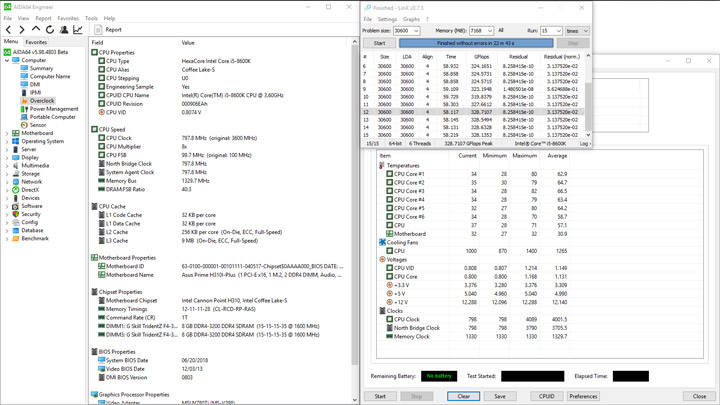
Task: Toggle the CPU VID voltage checkbox
Action: click(x=389, y=268)
